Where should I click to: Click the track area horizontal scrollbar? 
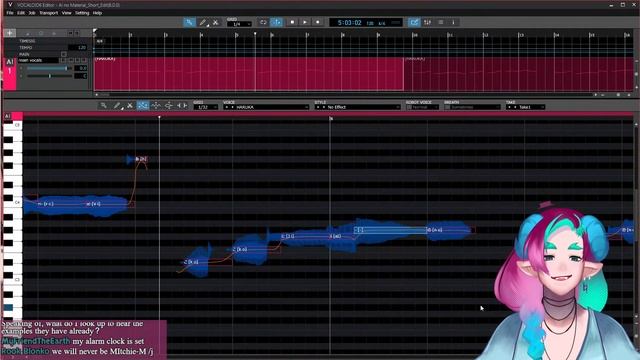click(345, 95)
